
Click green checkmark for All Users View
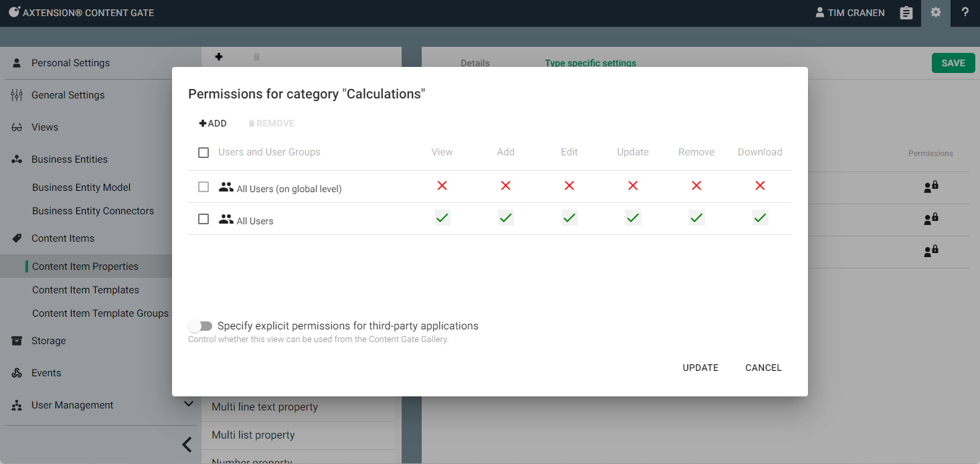(442, 218)
